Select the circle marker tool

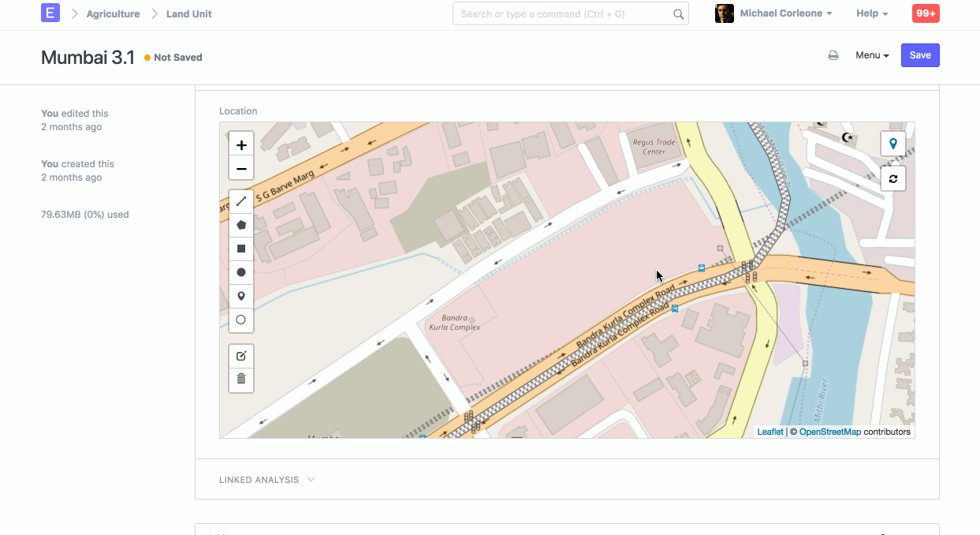[241, 320]
